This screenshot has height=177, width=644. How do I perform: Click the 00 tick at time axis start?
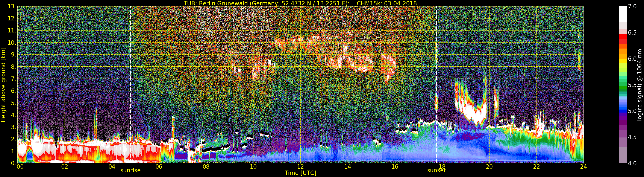click(20, 166)
